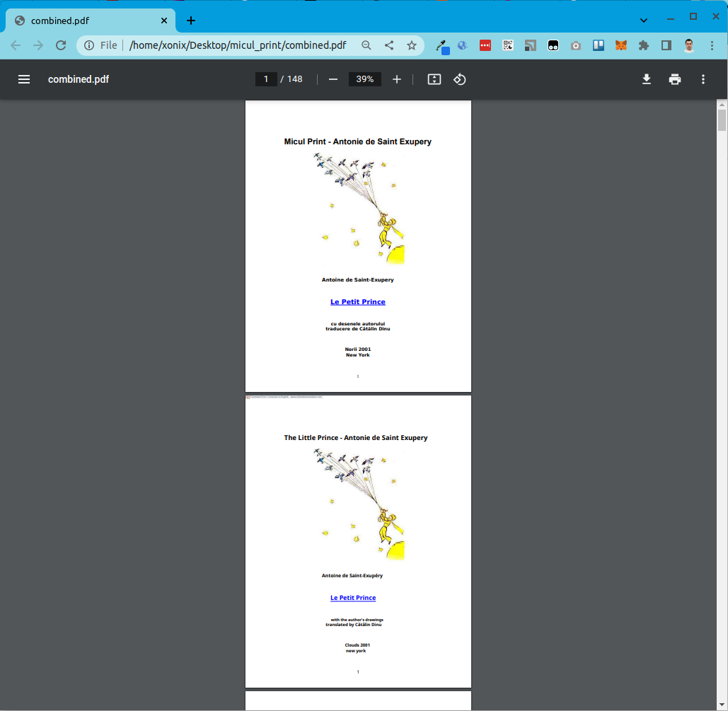The height and width of the screenshot is (711, 728).
Task: Open the Trello extension
Action: [599, 45]
